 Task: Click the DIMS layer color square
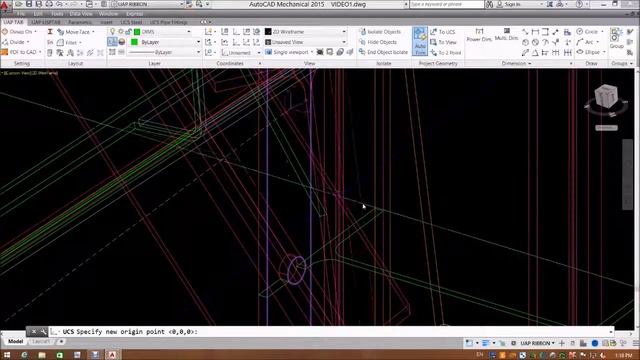pyautogui.click(x=137, y=32)
